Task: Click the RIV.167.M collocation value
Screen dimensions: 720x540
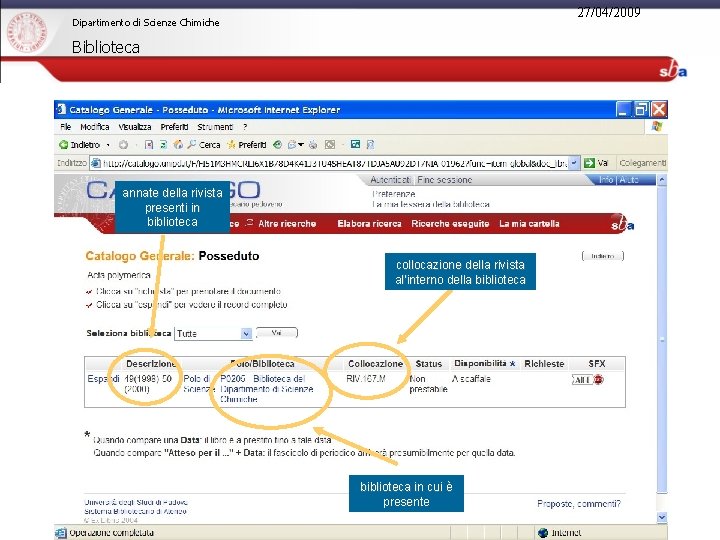Action: pyautogui.click(x=366, y=379)
